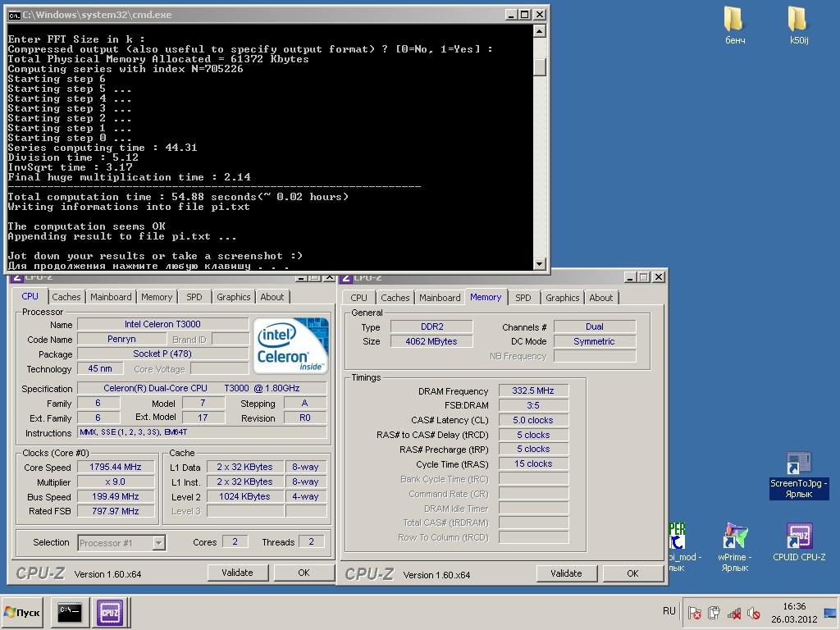Image resolution: width=840 pixels, height=630 pixels.
Task: Click the Total computation time line
Action: [x=178, y=197]
